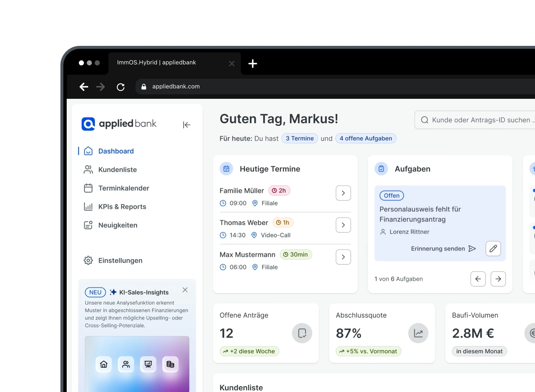535x392 pixels.
Task: Go to the next Aufgabe with the right arrow
Action: click(x=498, y=279)
